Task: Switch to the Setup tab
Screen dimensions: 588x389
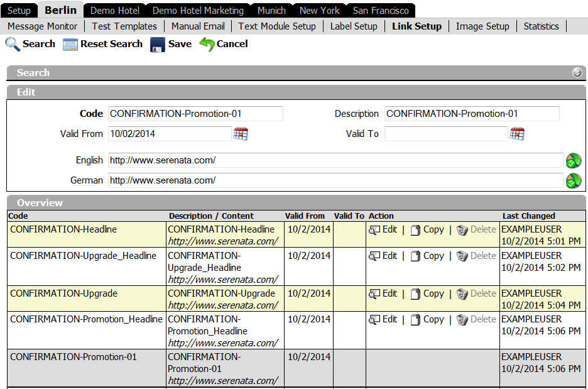Action: point(19,11)
